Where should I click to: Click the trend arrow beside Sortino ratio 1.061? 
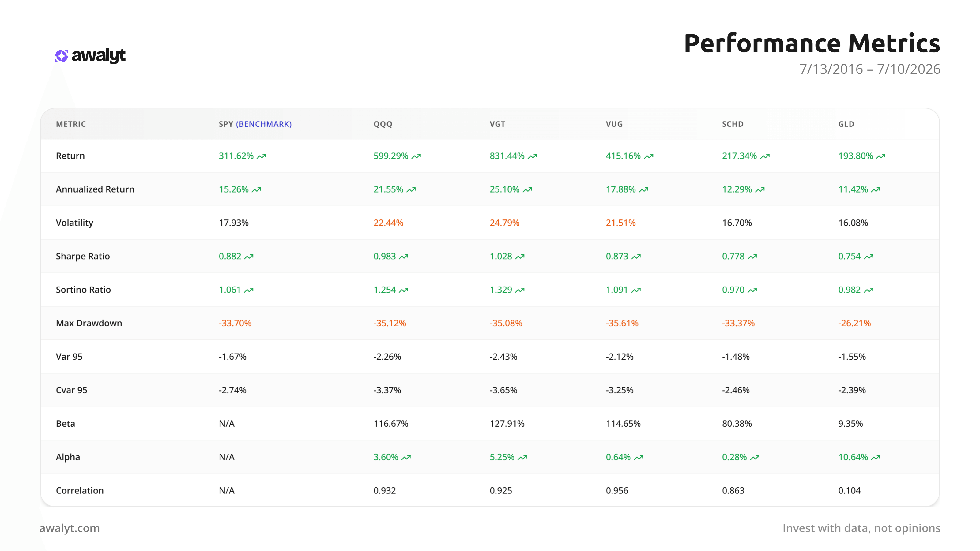[249, 290]
